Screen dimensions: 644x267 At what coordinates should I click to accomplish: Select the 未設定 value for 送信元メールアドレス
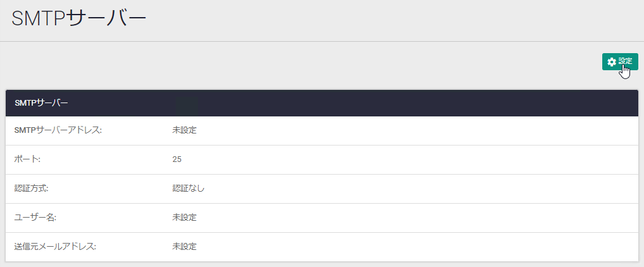tap(185, 247)
